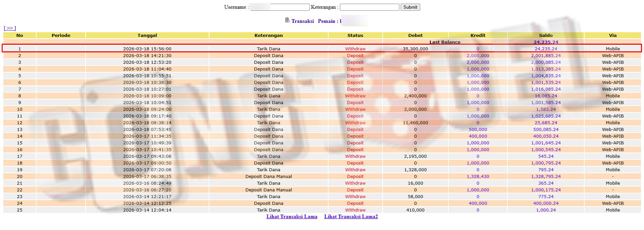Select the Tarik Dana cell in row 17

click(268, 156)
